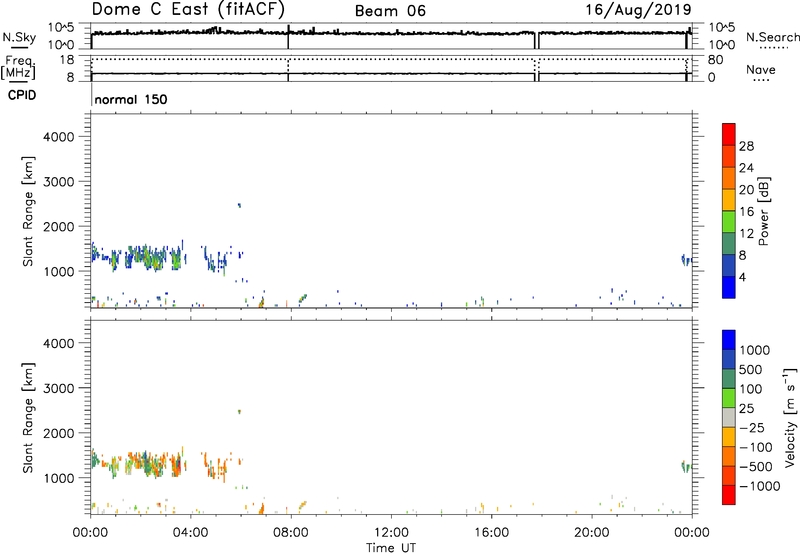Click the 'N.Sky' legend label
Screen dimensions: 800x554
pos(19,38)
